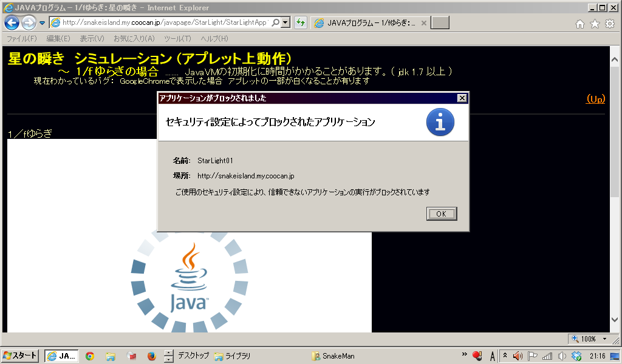
Task: Click the search magnifier in address bar
Action: coord(276,23)
